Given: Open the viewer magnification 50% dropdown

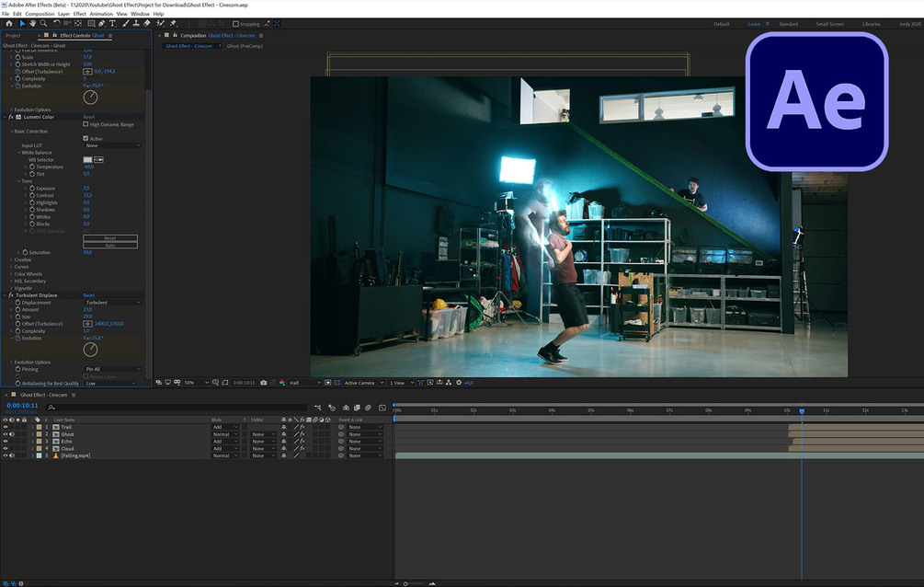Looking at the screenshot, I should pos(196,383).
